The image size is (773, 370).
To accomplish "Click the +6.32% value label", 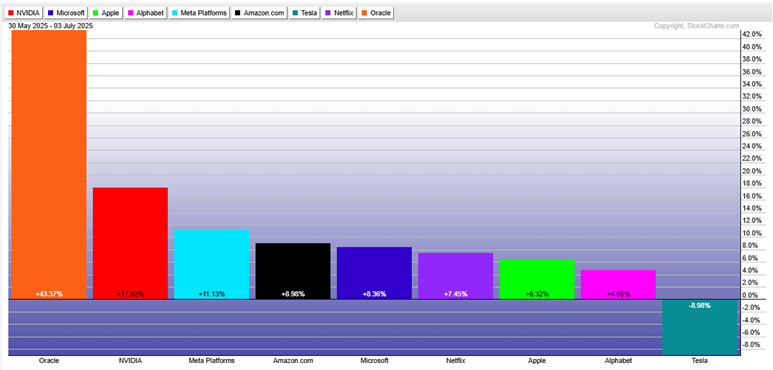I will [537, 294].
